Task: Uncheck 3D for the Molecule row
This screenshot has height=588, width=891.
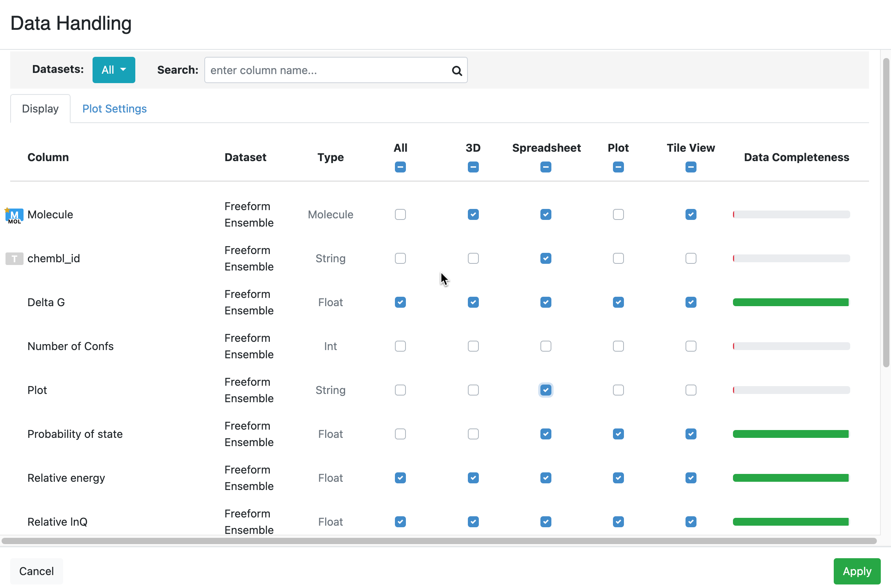Action: [473, 214]
